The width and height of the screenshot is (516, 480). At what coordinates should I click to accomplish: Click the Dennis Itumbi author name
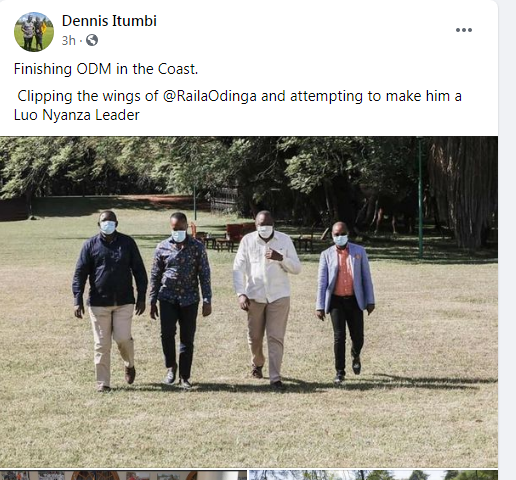109,21
